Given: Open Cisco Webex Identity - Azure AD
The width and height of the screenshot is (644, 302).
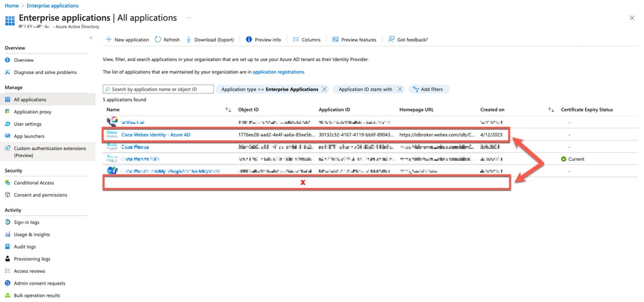Looking at the screenshot, I should 155,135.
